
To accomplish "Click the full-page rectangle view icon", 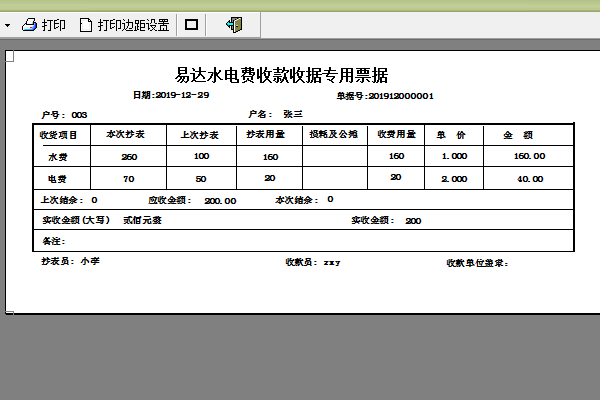I will click(192, 24).
